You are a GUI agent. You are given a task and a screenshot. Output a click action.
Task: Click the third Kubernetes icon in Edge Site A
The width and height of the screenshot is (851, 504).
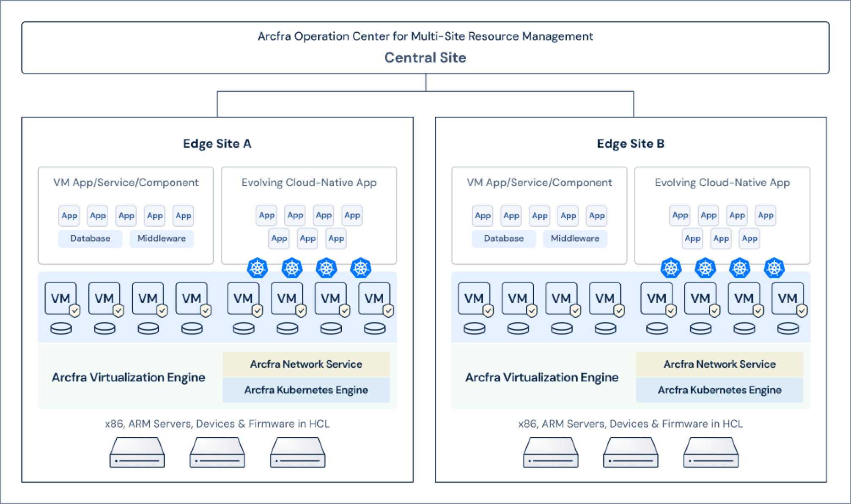click(x=327, y=268)
